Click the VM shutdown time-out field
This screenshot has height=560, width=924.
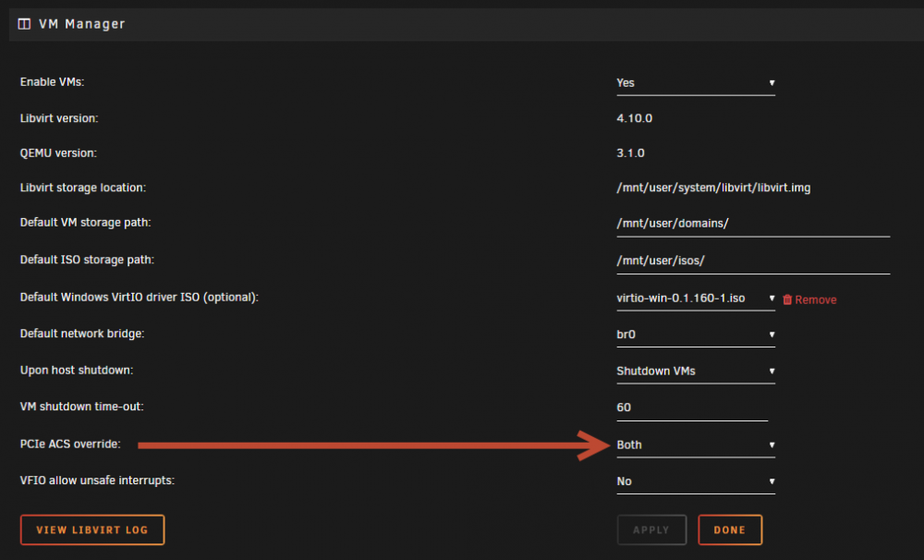[692, 408]
